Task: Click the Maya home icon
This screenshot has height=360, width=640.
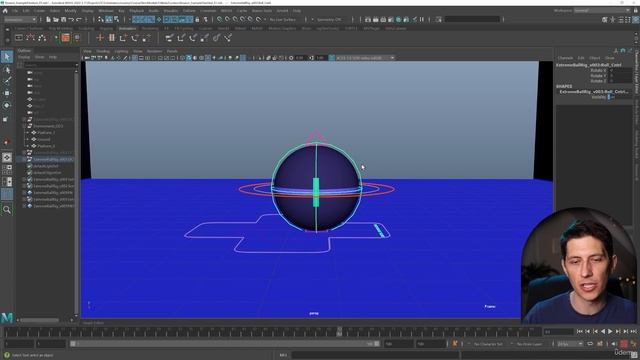Action: pos(5,11)
